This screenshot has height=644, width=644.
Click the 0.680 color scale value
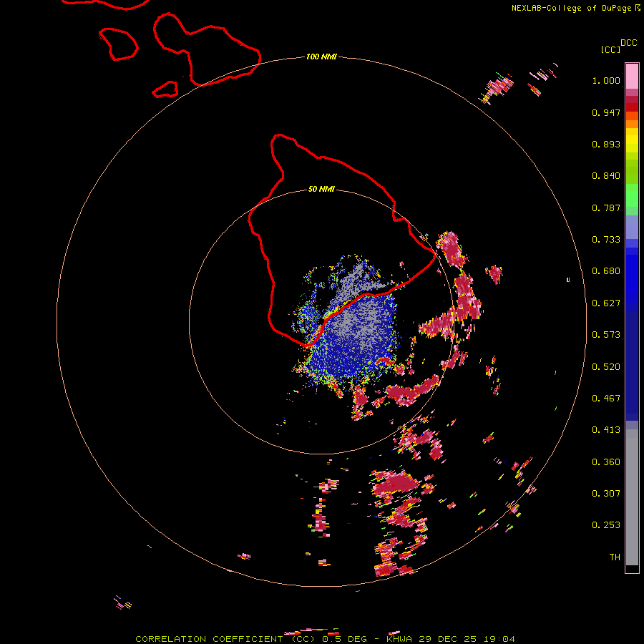[x=606, y=271]
